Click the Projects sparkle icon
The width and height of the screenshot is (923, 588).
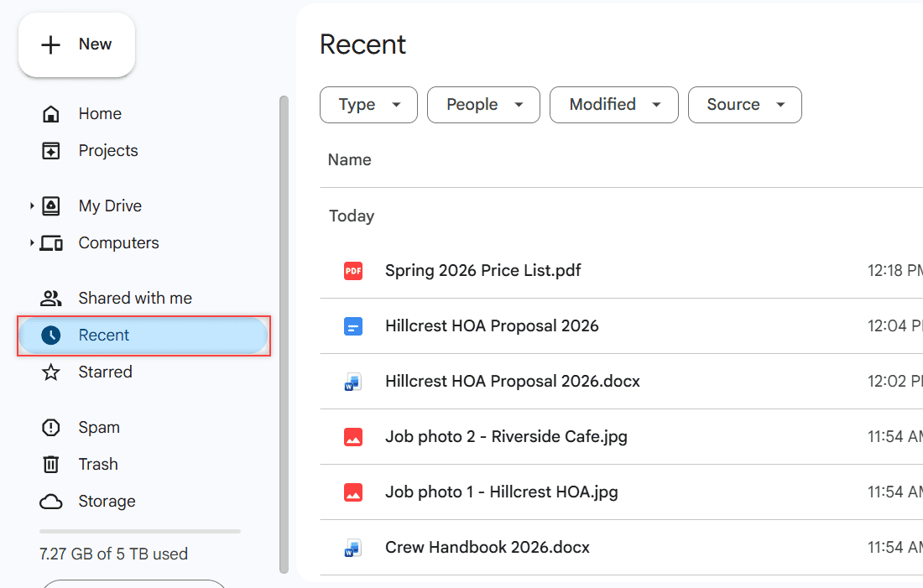51,151
